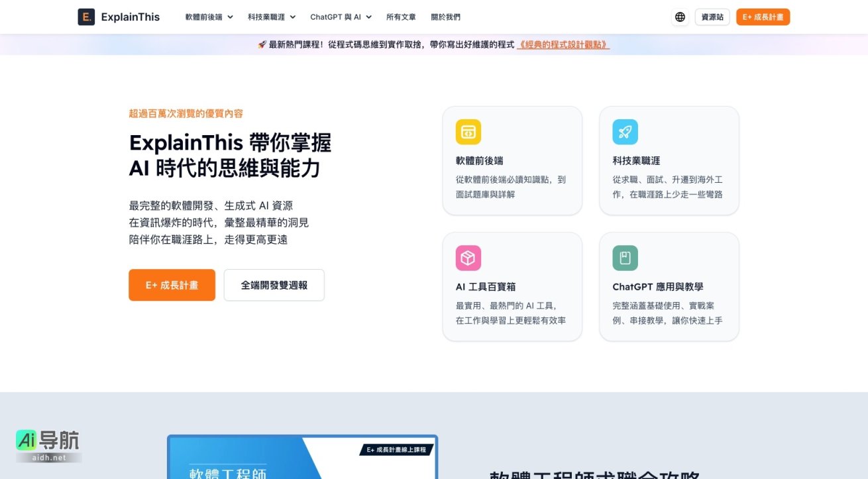This screenshot has height=479, width=868.
Task: Select 關於我們 in the navigation bar
Action: [445, 17]
